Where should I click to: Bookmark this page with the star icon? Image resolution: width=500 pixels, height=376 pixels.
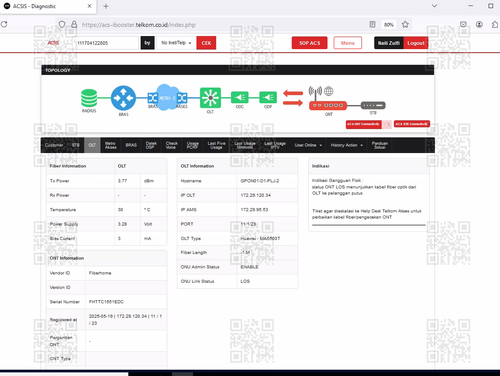coord(405,24)
